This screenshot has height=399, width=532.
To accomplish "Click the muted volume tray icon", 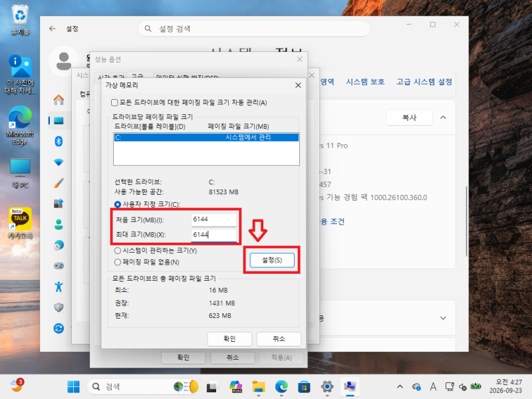I will tap(462, 387).
